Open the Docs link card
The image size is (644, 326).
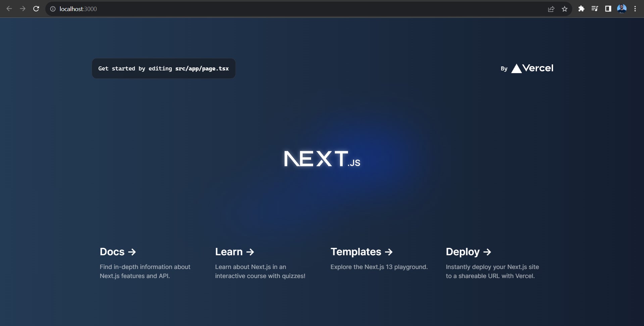118,252
